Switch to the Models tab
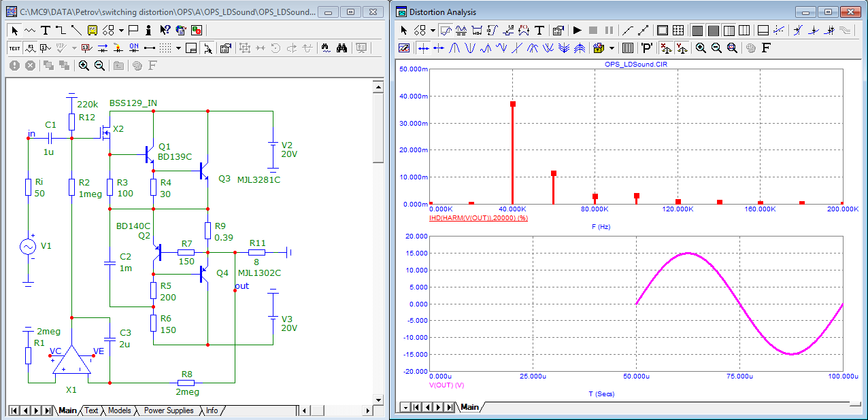This screenshot has width=868, height=420. point(119,410)
